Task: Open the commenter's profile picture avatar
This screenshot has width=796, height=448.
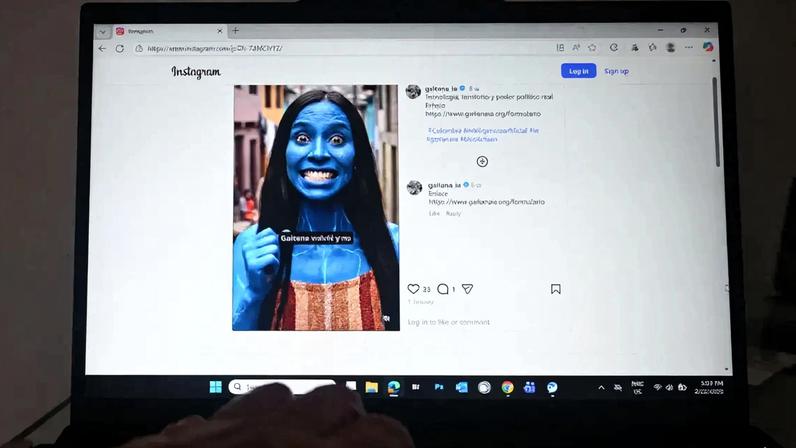Action: (x=415, y=187)
